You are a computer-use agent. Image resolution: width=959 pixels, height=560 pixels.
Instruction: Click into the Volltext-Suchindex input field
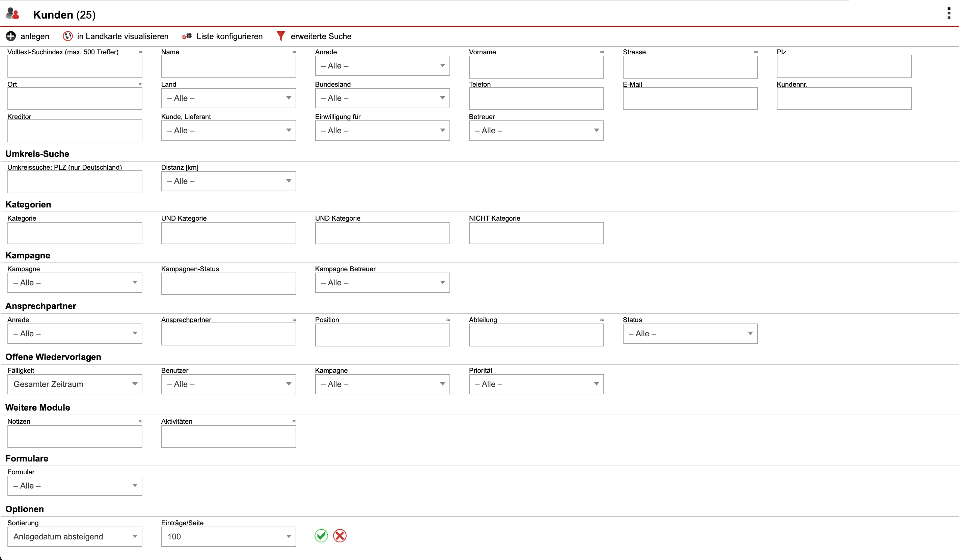click(75, 66)
